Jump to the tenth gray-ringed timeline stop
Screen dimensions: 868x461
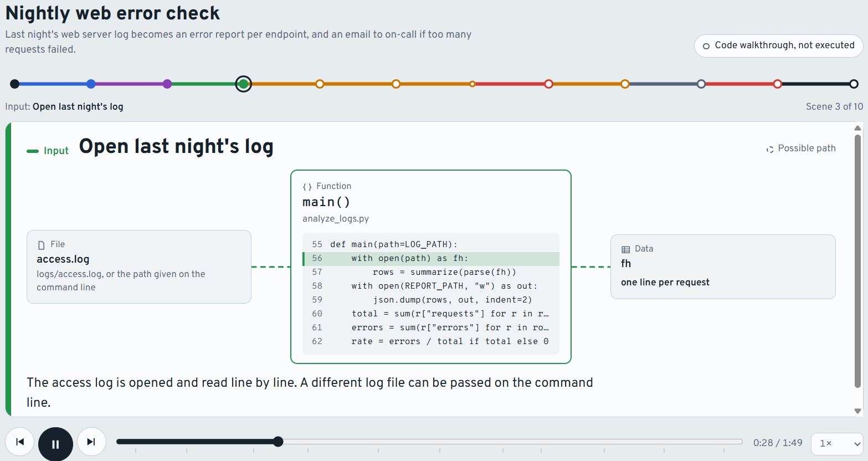(701, 84)
